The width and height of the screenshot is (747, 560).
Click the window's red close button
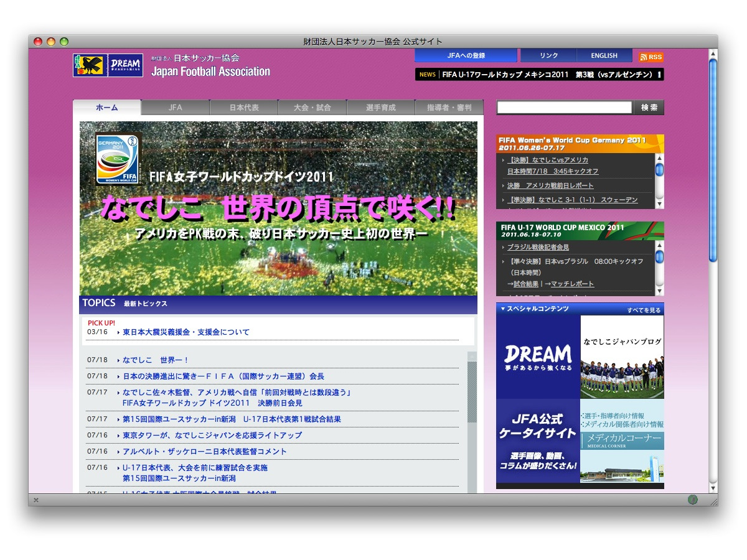38,42
